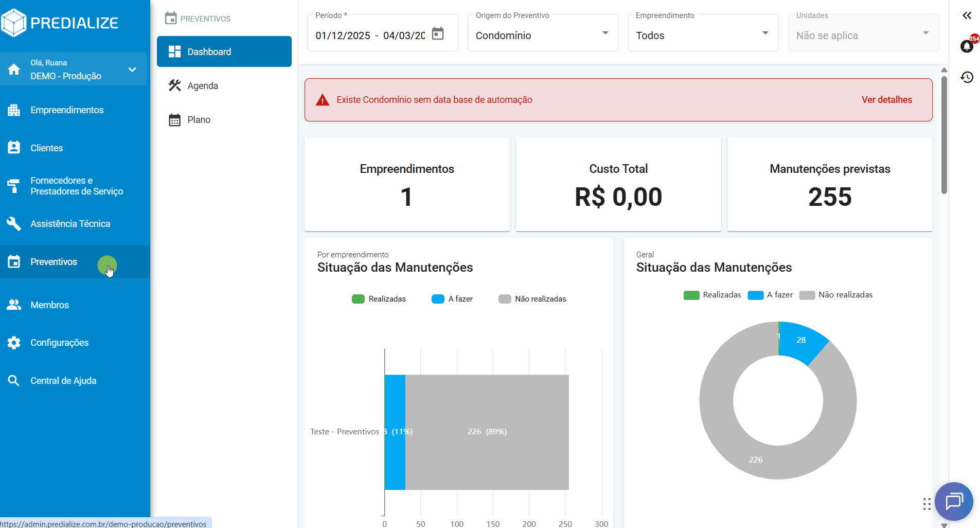Open the chat bubble button bottom right
980x528 pixels.
click(x=954, y=501)
